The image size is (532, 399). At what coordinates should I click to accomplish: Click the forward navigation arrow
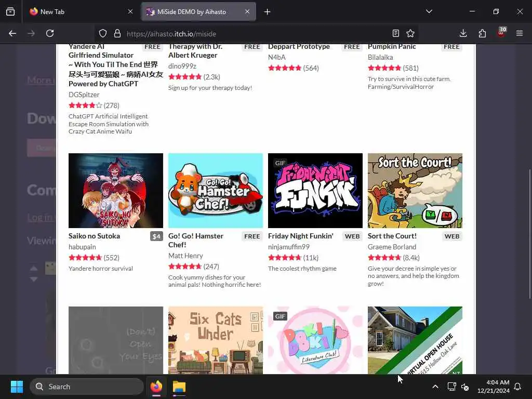click(x=31, y=33)
